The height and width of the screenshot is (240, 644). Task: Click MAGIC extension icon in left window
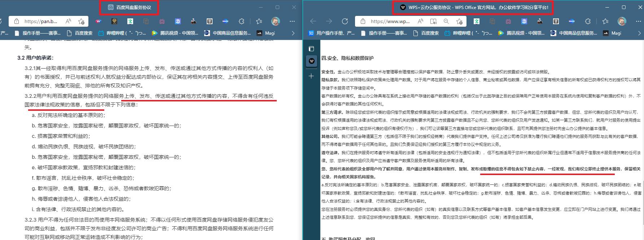(225, 21)
